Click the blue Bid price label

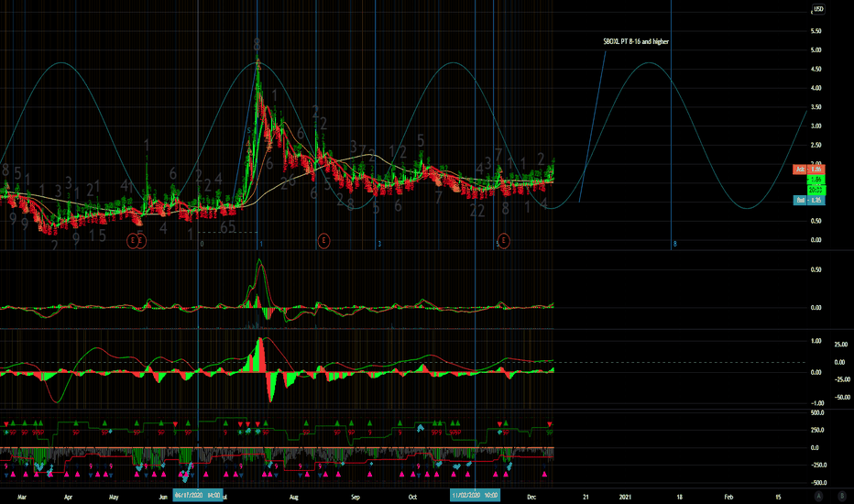809,200
